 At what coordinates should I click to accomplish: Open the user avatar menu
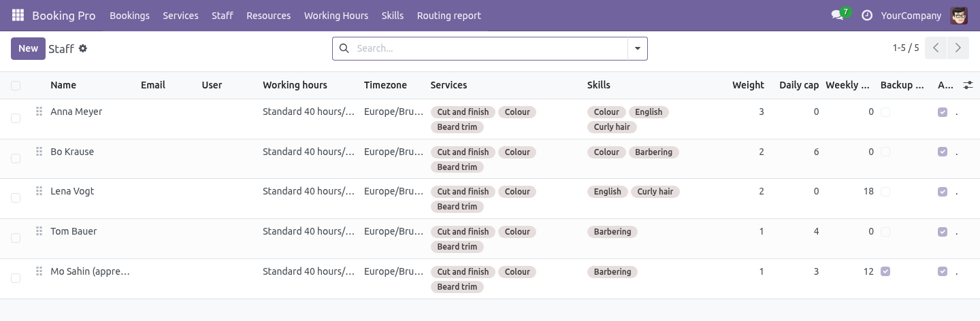point(960,15)
